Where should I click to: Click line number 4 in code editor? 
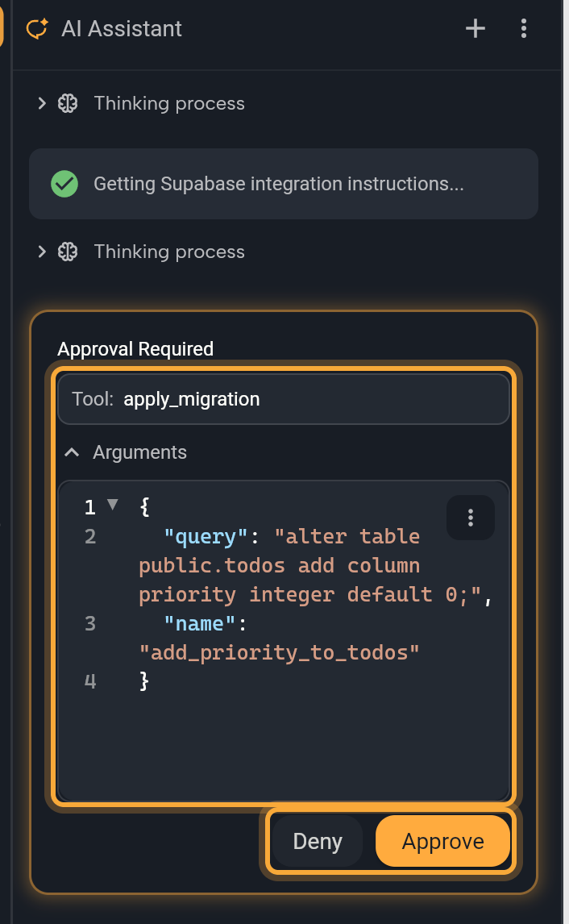click(x=90, y=682)
